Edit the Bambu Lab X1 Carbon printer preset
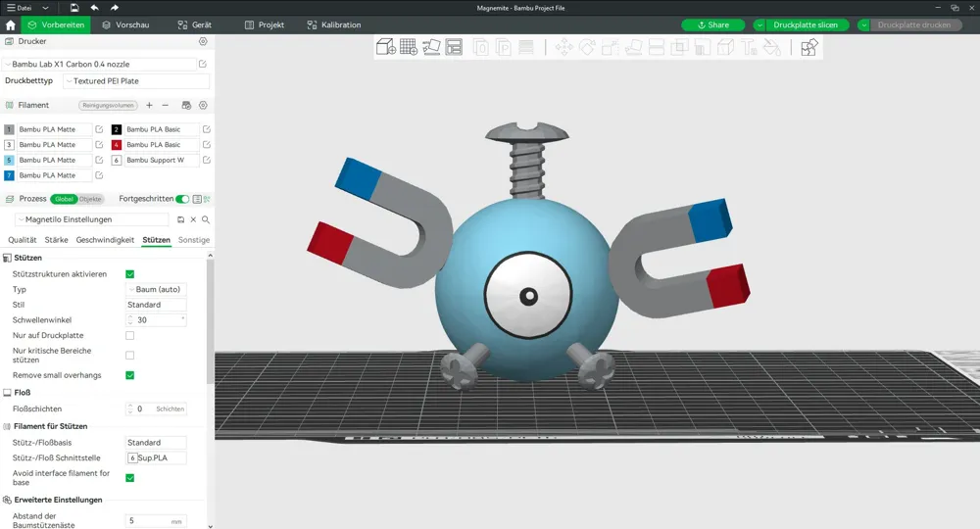Screen dimensions: 980x529 203,64
